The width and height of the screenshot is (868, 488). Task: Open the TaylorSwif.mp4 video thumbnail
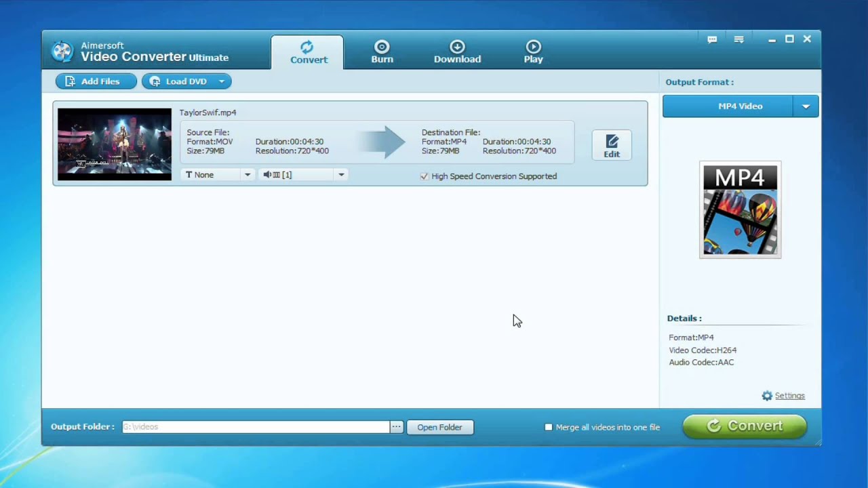tap(115, 144)
